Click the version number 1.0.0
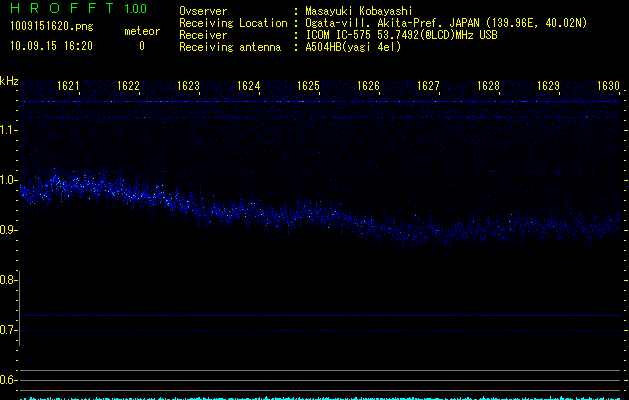The height and width of the screenshot is (400, 629). click(x=132, y=9)
